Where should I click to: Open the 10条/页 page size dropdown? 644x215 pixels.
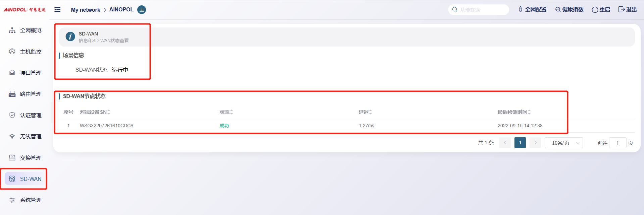[x=563, y=143]
